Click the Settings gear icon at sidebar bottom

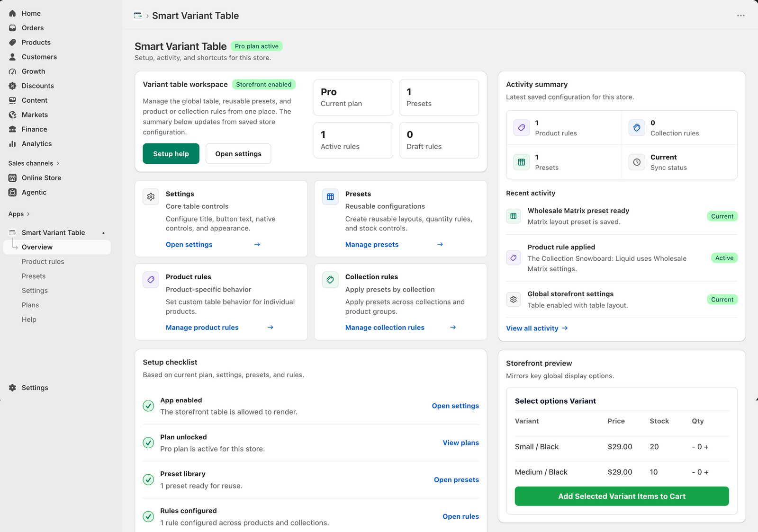[12, 388]
